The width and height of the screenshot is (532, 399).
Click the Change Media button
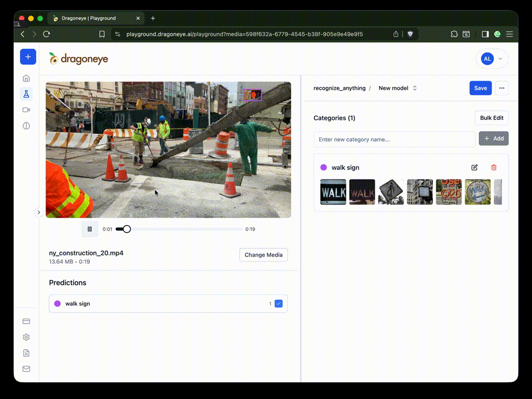coord(263,255)
